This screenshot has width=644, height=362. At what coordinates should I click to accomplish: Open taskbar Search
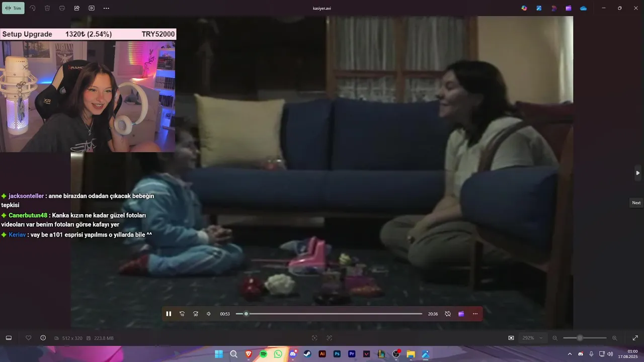(x=233, y=354)
